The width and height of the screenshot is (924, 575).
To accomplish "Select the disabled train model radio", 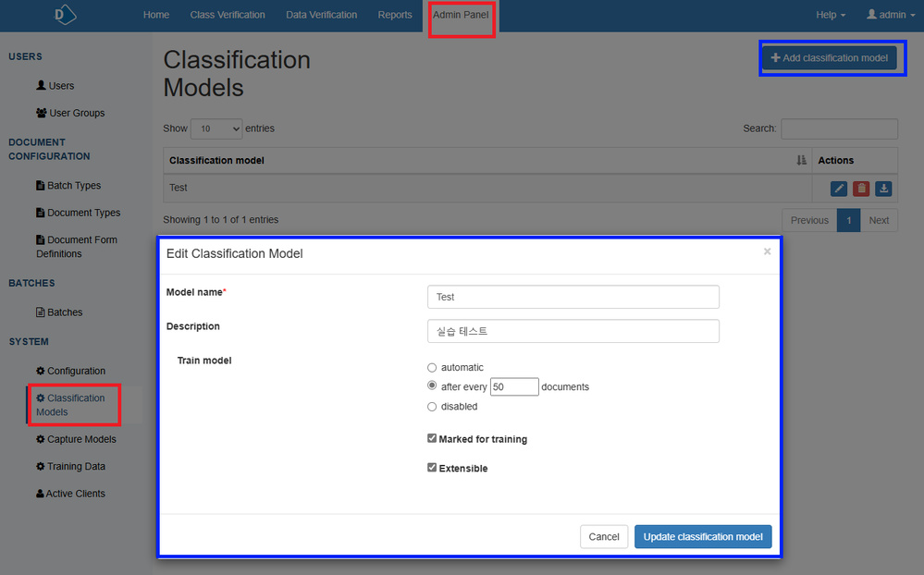I will pyautogui.click(x=432, y=407).
